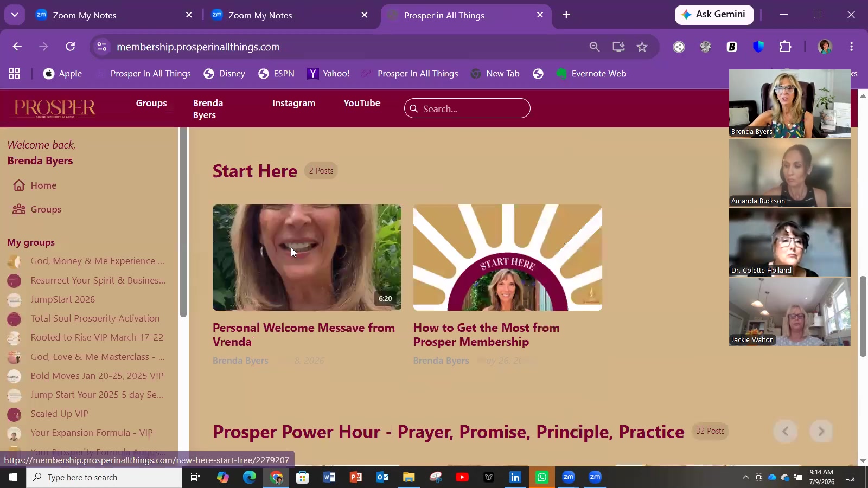Open How to Get the Most title link
868x488 pixels.
(487, 335)
